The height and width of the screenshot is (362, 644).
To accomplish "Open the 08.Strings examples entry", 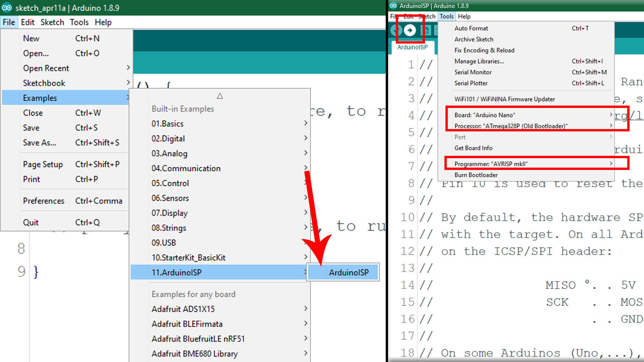I will pyautogui.click(x=220, y=228).
